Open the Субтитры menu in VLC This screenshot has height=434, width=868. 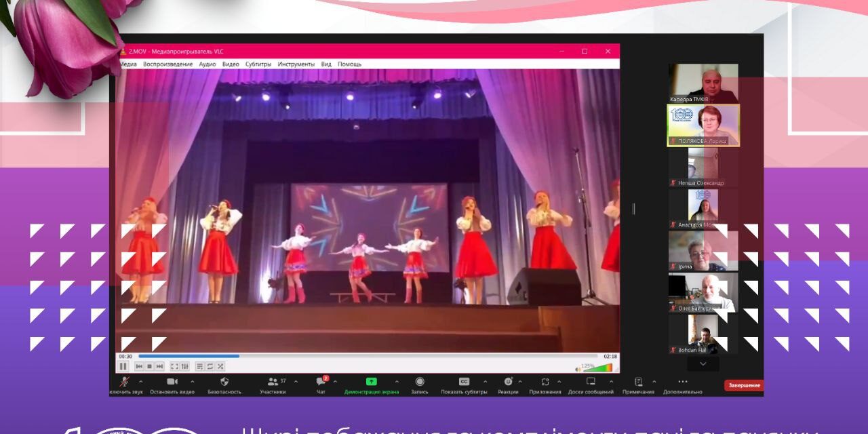(x=258, y=64)
